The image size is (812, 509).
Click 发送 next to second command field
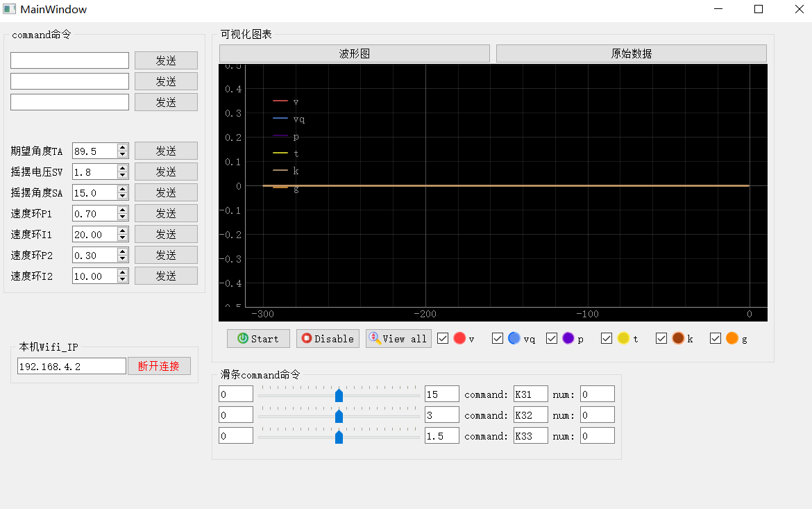tap(167, 81)
